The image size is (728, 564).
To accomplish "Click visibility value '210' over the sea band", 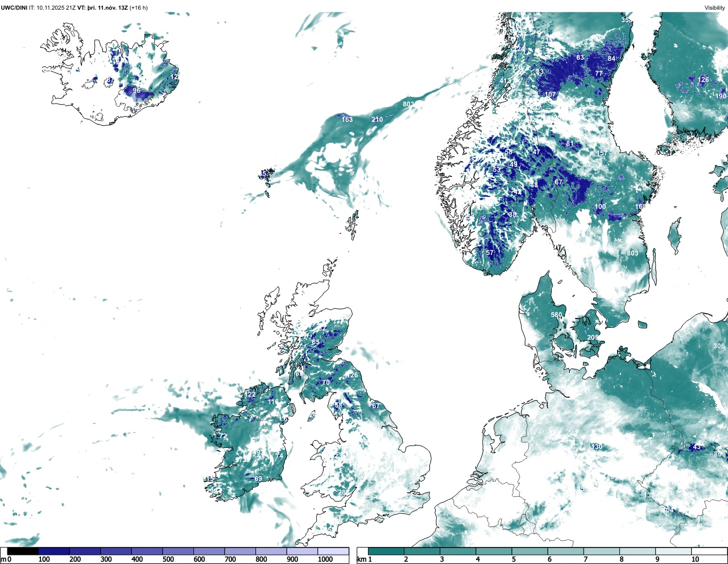I will pyautogui.click(x=377, y=120).
